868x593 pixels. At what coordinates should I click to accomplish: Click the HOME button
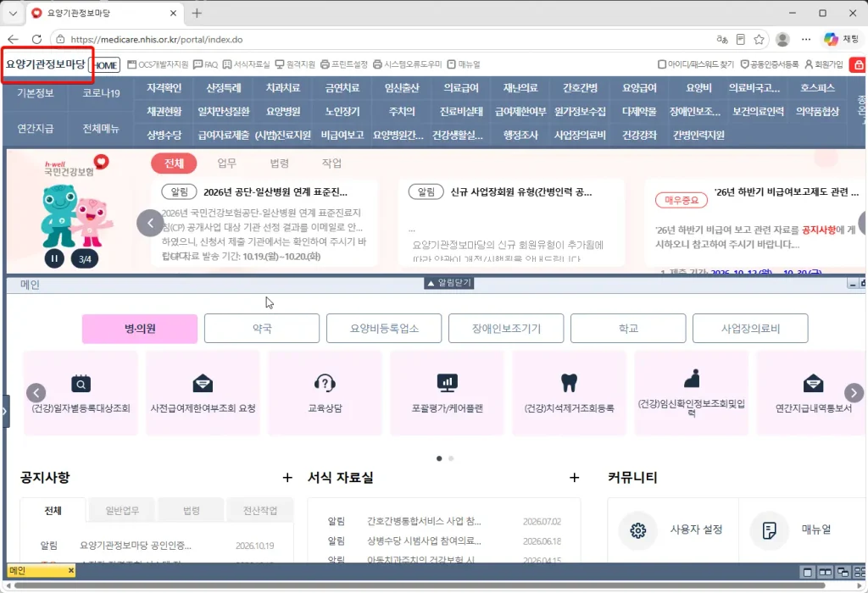pyautogui.click(x=104, y=65)
